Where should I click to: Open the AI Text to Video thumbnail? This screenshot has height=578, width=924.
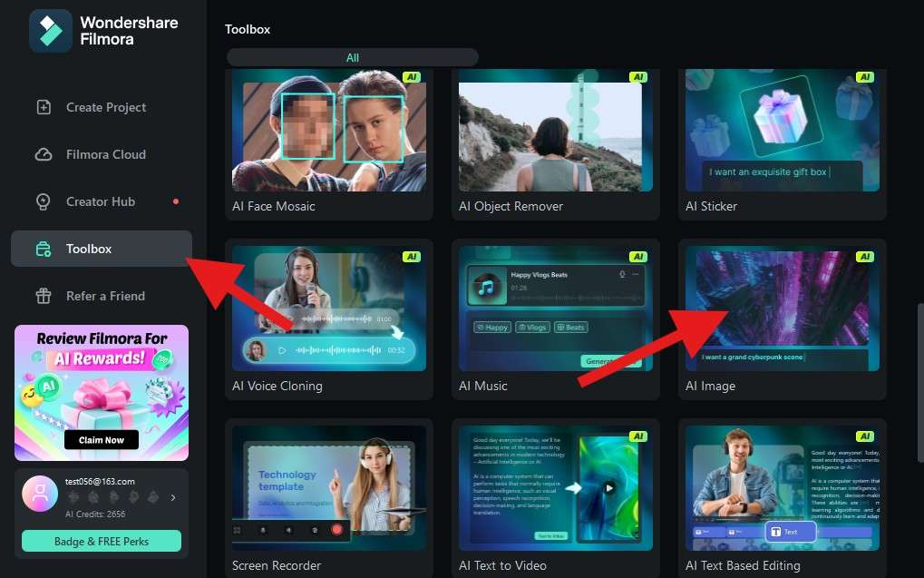point(556,488)
